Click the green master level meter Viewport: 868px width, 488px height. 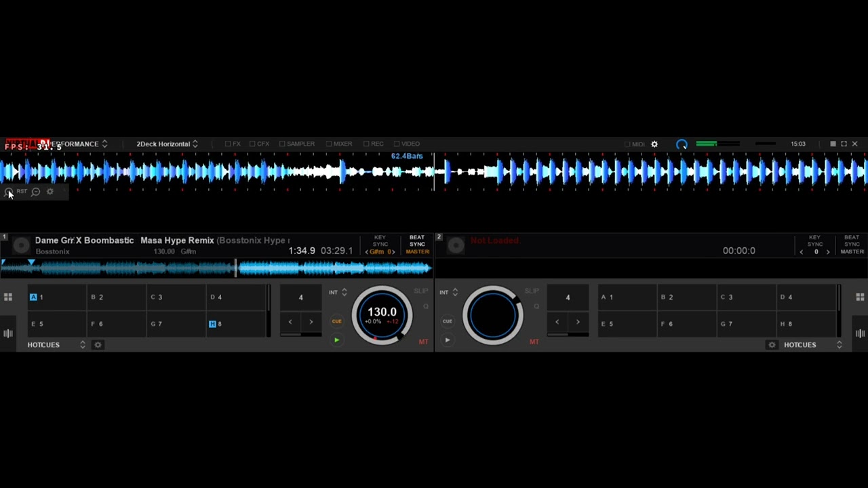(x=717, y=144)
